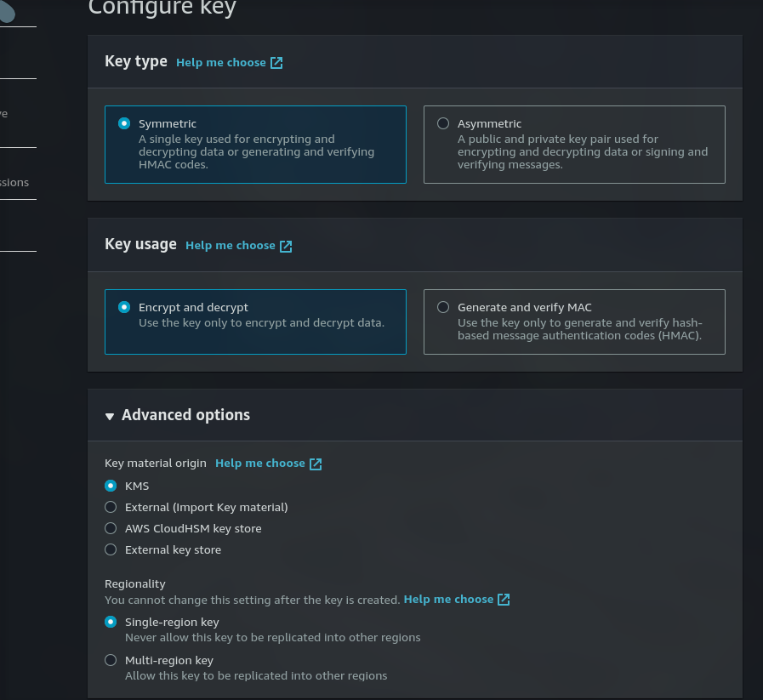Click the Symmetric key type card
Screen dimensions: 763x700
click(x=255, y=145)
